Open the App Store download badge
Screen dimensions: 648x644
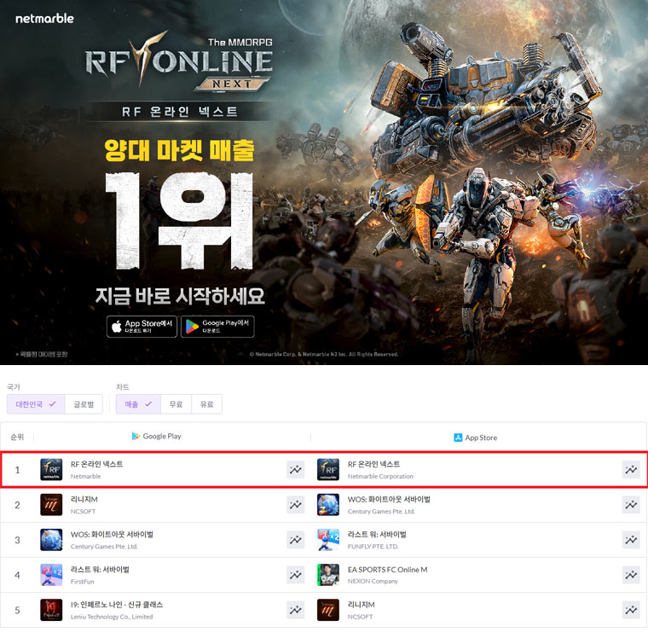[142, 327]
